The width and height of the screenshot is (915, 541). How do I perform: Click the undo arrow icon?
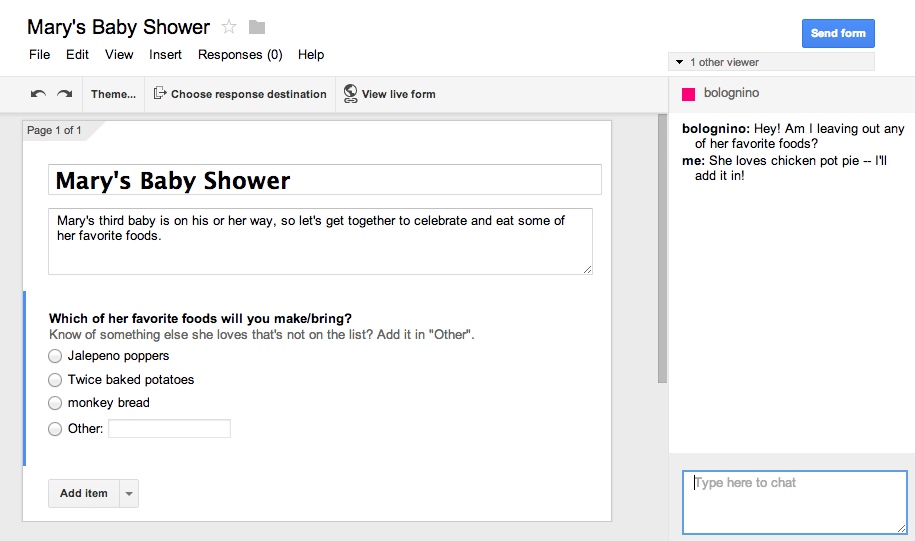point(38,94)
